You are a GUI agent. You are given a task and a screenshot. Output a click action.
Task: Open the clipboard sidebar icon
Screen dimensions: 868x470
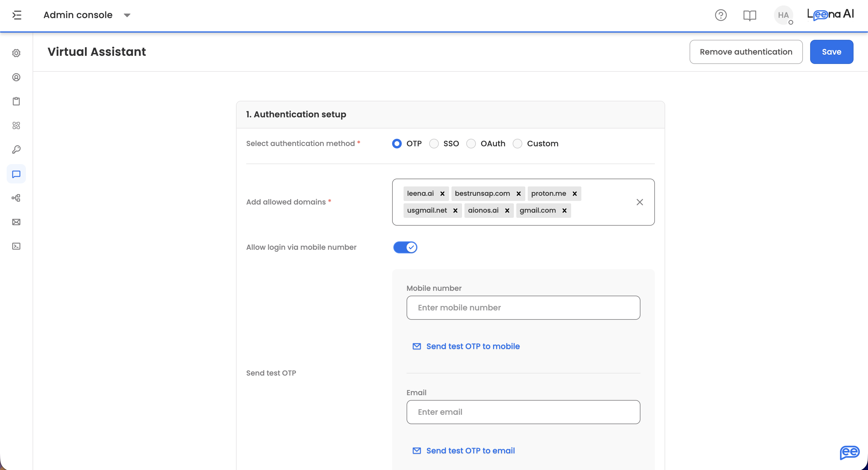(x=16, y=101)
